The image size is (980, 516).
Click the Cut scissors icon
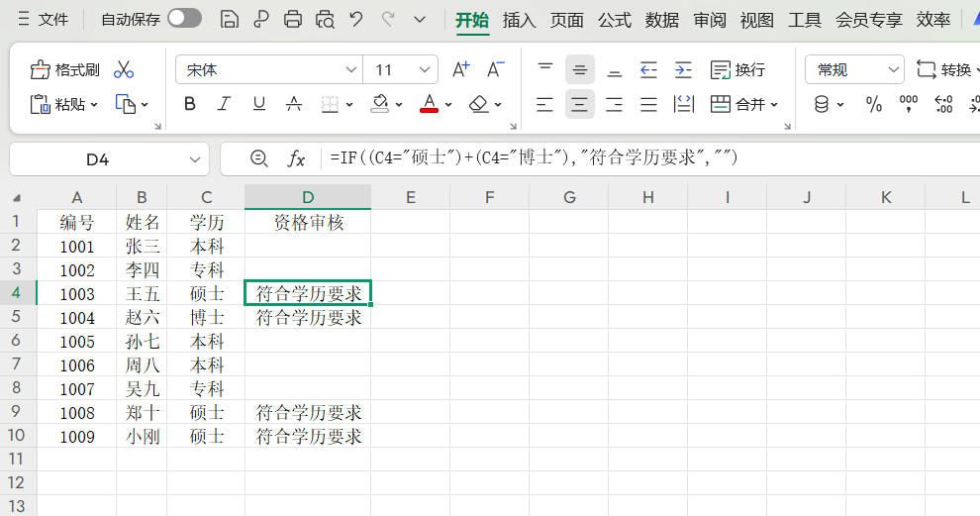pos(124,69)
